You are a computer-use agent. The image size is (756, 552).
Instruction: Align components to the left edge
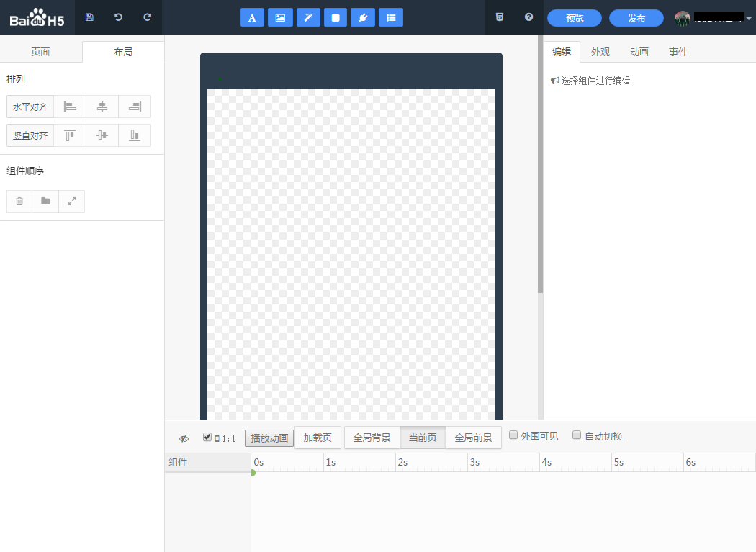click(x=70, y=107)
